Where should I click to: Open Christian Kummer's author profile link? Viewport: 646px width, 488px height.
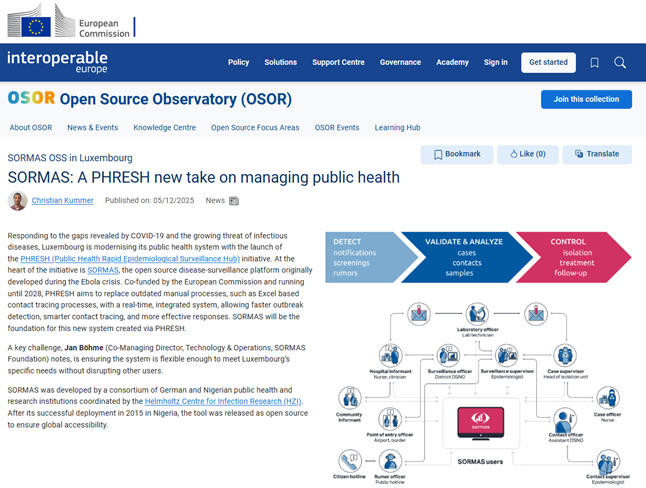(63, 200)
